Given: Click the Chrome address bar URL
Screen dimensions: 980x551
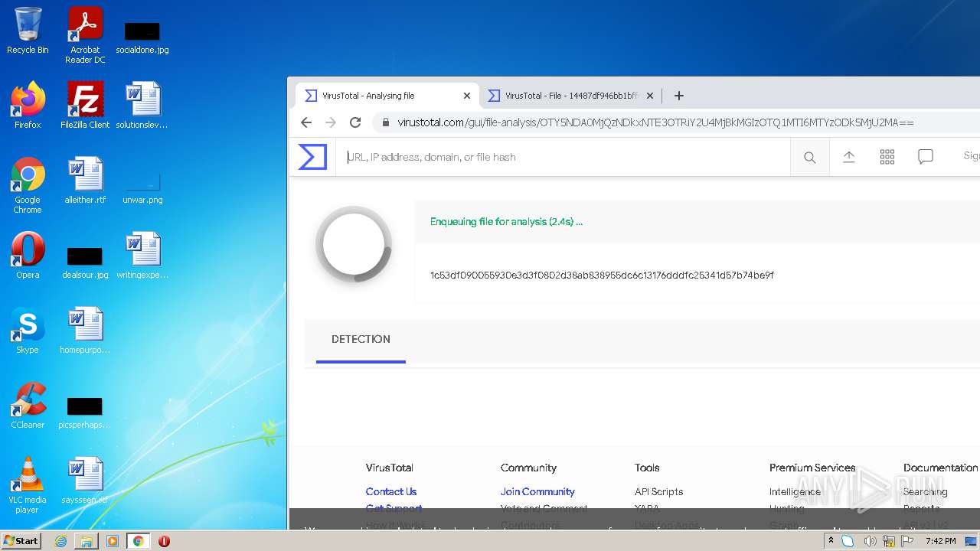Looking at the screenshot, I should [x=655, y=122].
